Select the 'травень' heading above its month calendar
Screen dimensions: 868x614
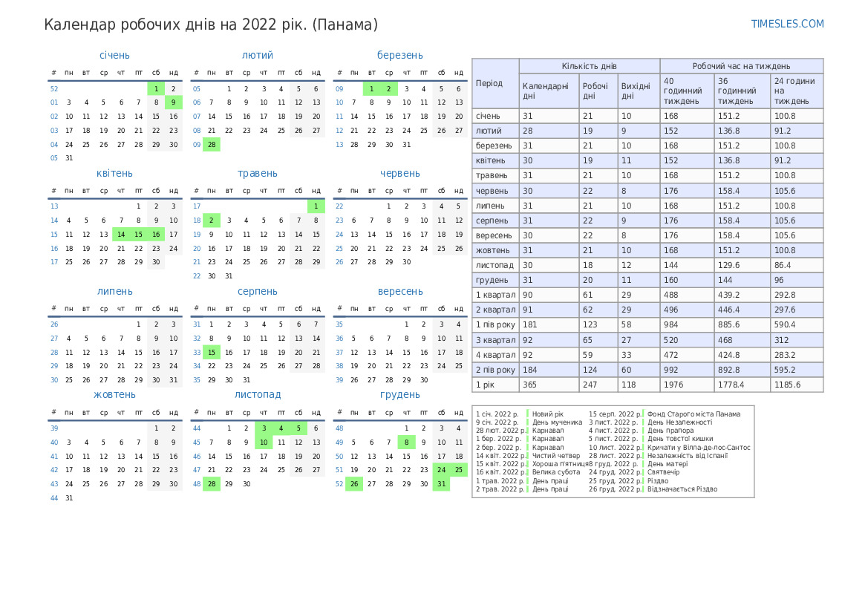[x=258, y=173]
